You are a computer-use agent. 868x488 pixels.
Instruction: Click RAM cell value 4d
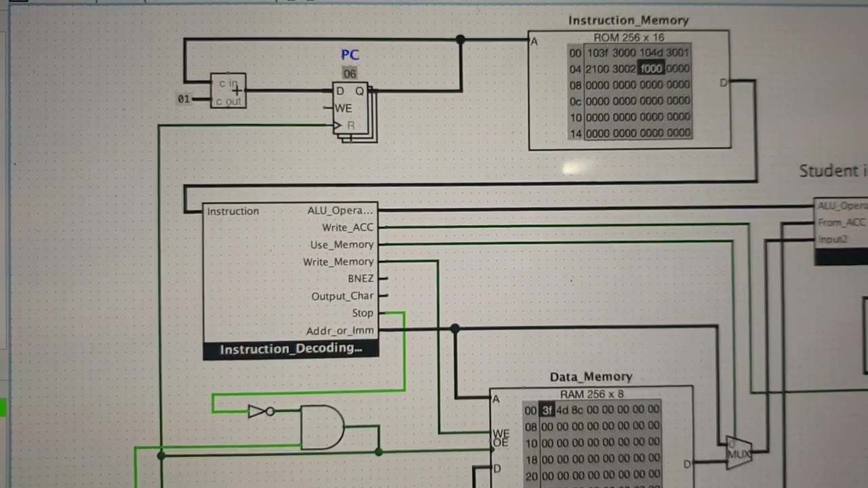tap(563, 409)
